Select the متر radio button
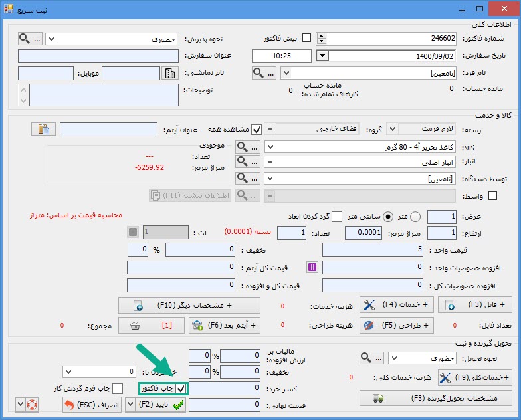This screenshot has width=521, height=420. 416,217
